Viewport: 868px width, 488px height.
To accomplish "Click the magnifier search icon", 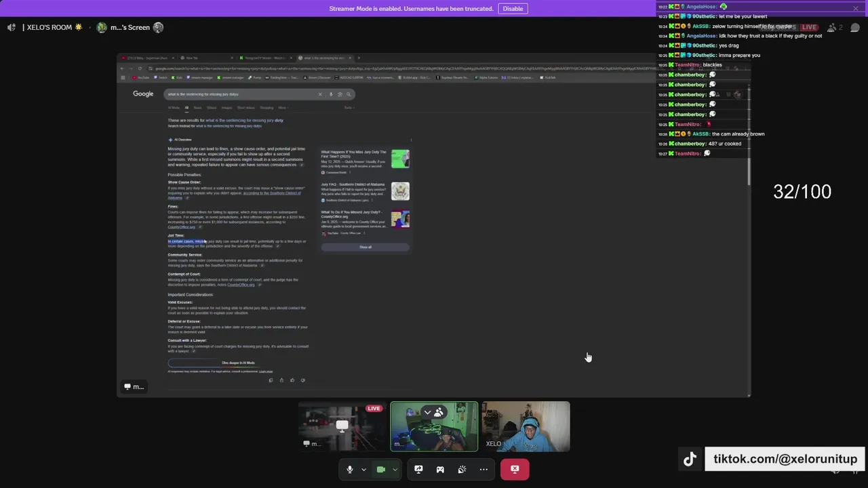I will pyautogui.click(x=349, y=94).
